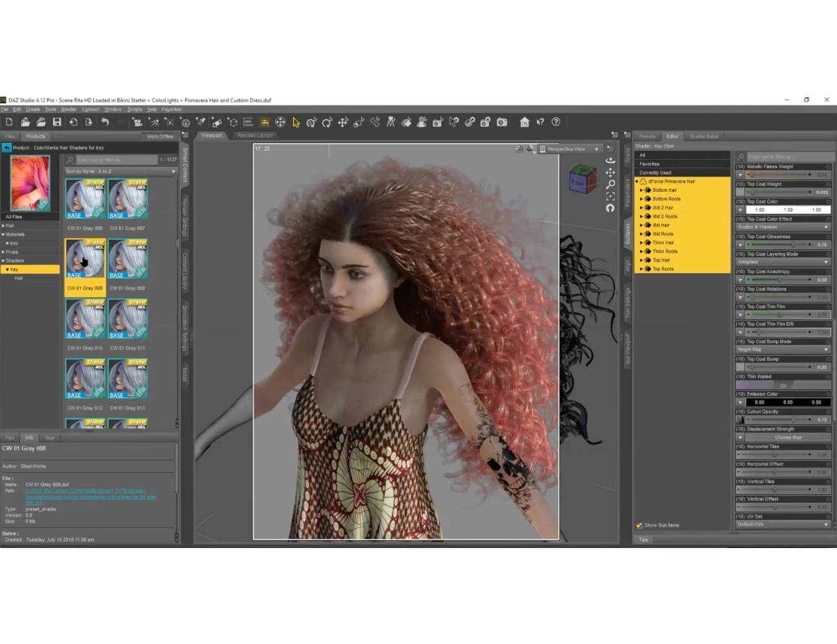Collapse the Materials category

(3, 234)
